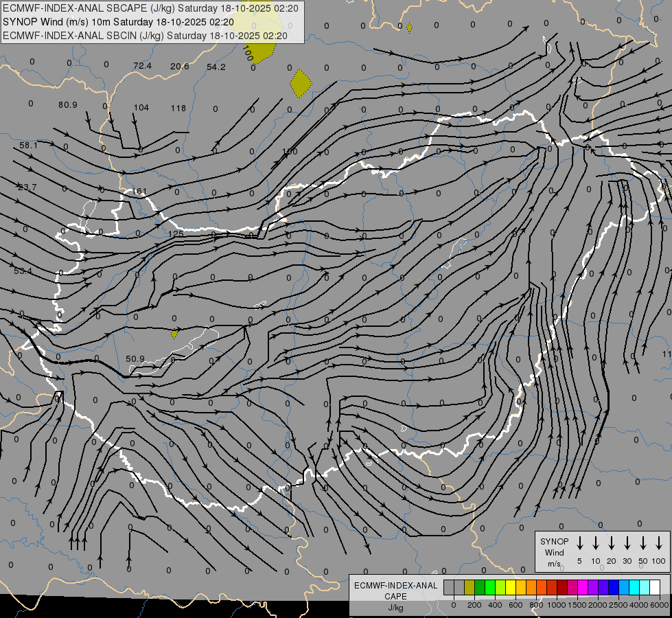Screen dimensions: 672x618
Task: Click the blue 2500 J/kg legend swatch
Action: (x=614, y=587)
